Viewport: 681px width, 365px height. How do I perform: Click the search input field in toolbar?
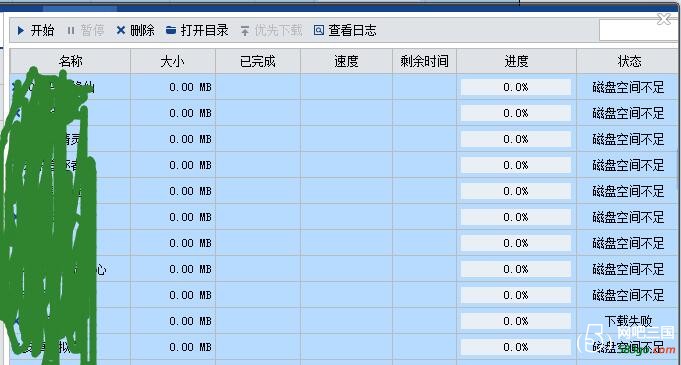click(x=638, y=30)
